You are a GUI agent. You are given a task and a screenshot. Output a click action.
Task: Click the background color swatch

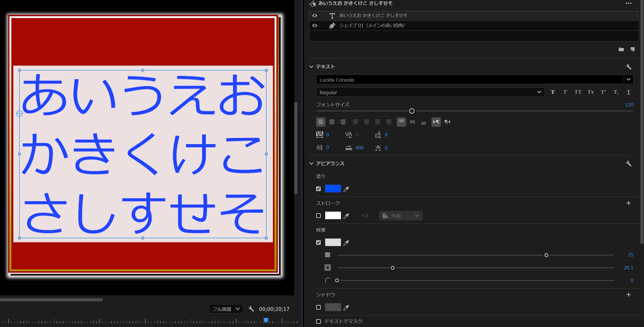[x=333, y=242]
